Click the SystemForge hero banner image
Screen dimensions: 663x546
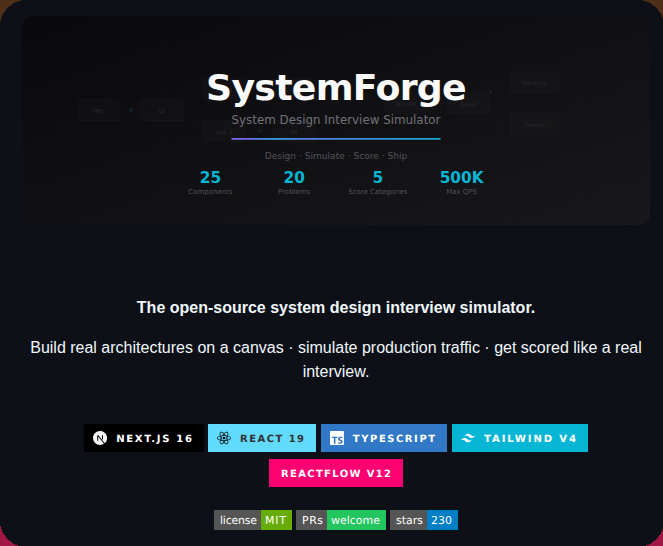click(336, 121)
